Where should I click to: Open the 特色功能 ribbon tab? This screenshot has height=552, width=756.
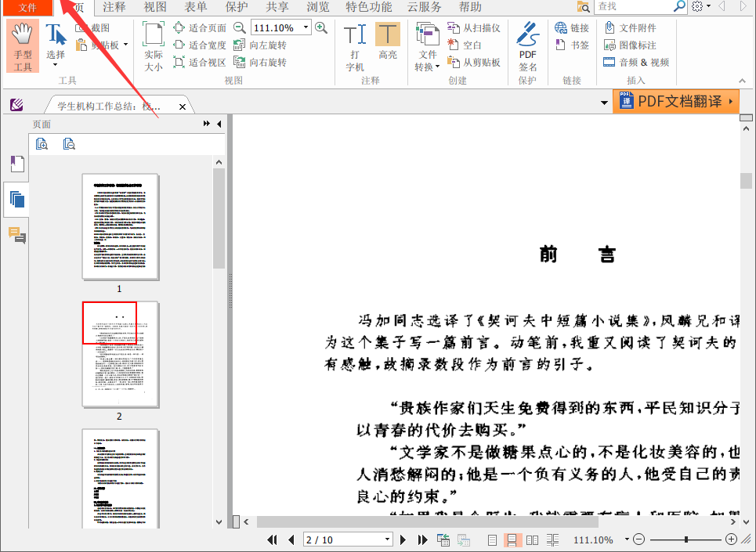pos(368,7)
